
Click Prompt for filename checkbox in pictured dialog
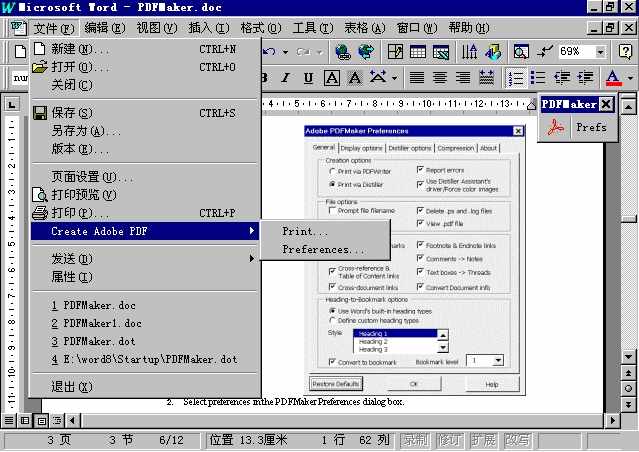[332, 211]
